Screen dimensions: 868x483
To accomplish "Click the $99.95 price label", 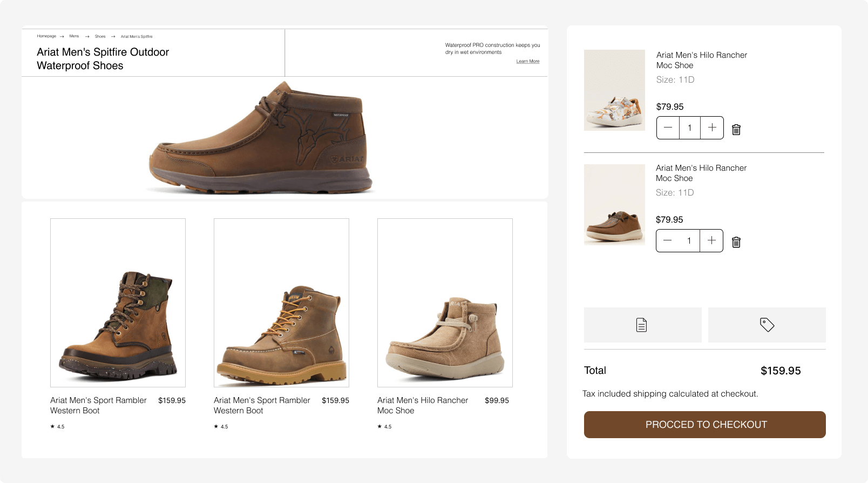I will pos(497,400).
